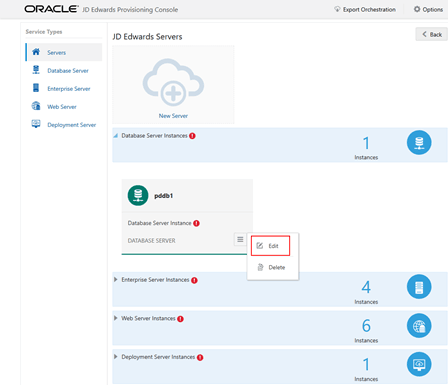Click the Deployment Server Instances heading
Screen dimensions: 448x385
click(x=158, y=357)
